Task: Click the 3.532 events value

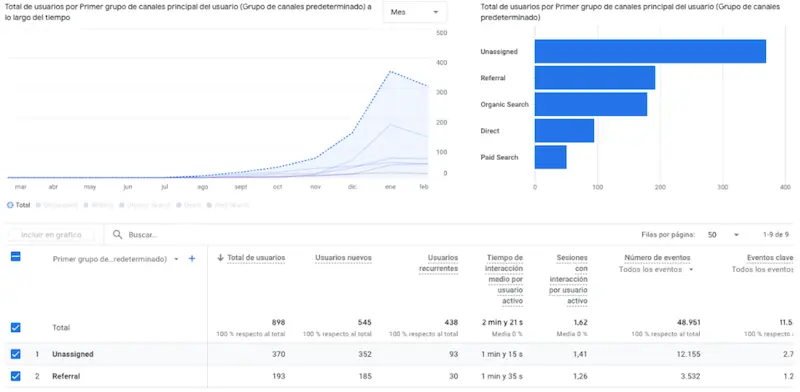Action: (x=690, y=376)
